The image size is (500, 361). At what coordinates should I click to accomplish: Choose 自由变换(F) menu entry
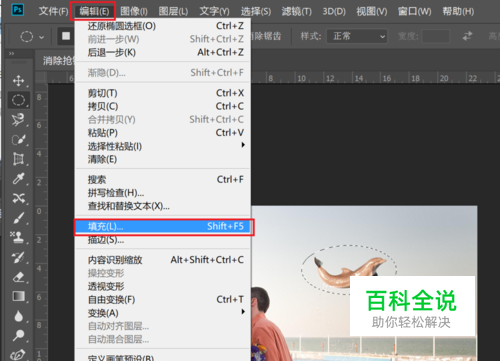163,300
